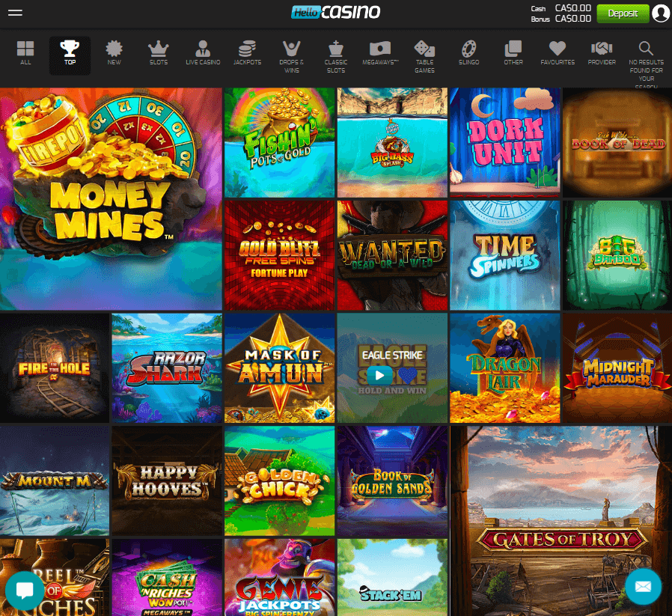Open the user account profile icon
Screen dimensions: 672x616
pos(661,13)
